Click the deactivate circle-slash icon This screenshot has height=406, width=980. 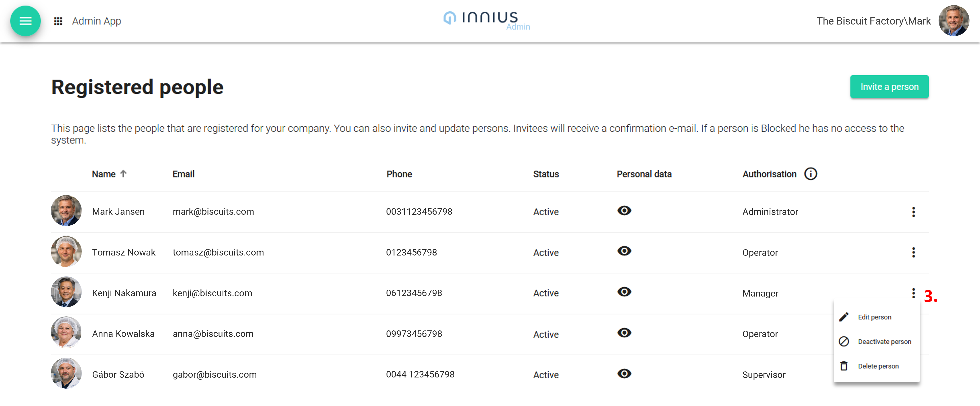(x=843, y=342)
